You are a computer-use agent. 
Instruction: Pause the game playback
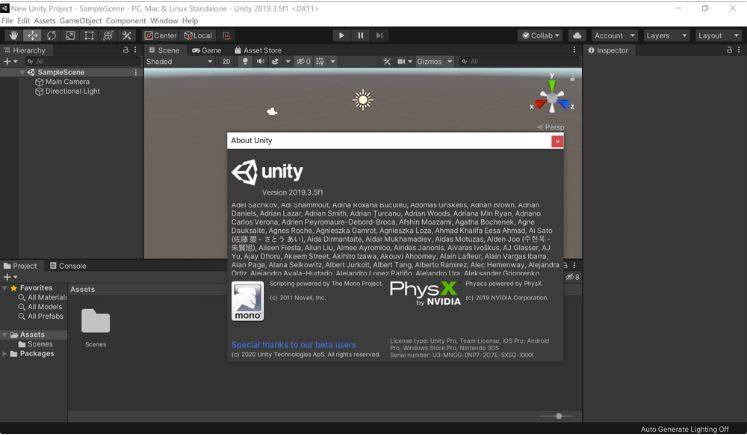click(360, 36)
